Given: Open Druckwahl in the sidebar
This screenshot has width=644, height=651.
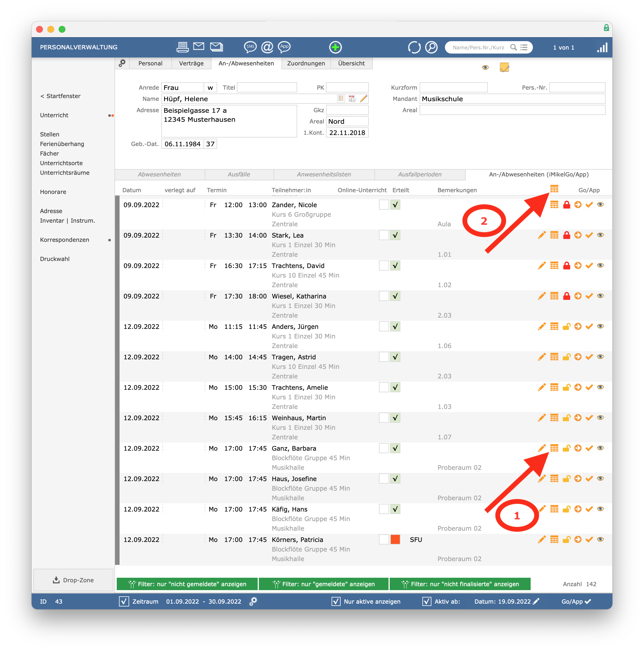Looking at the screenshot, I should [55, 259].
